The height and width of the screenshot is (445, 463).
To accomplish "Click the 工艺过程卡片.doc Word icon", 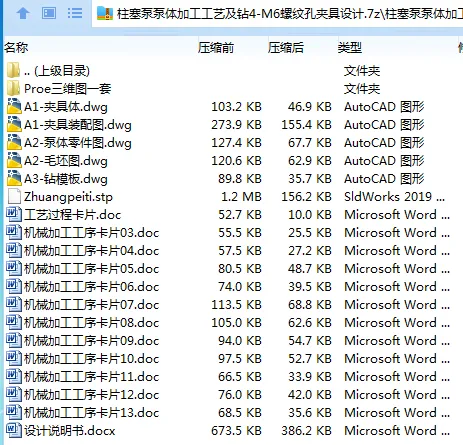I will pos(14,214).
